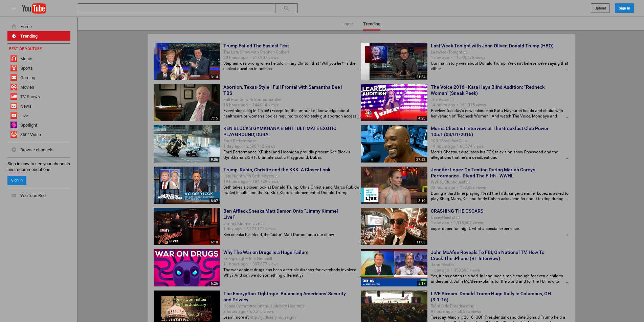
Task: Focus the YouTube search box
Action: pos(177,8)
